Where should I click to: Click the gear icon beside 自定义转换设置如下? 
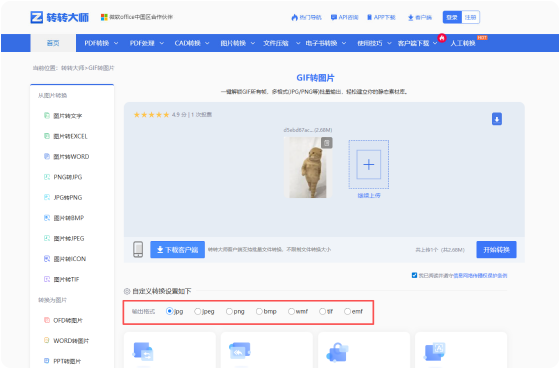click(x=127, y=291)
